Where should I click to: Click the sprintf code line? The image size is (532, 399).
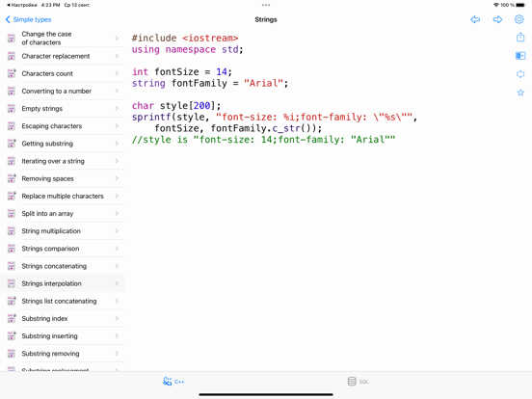tap(275, 117)
